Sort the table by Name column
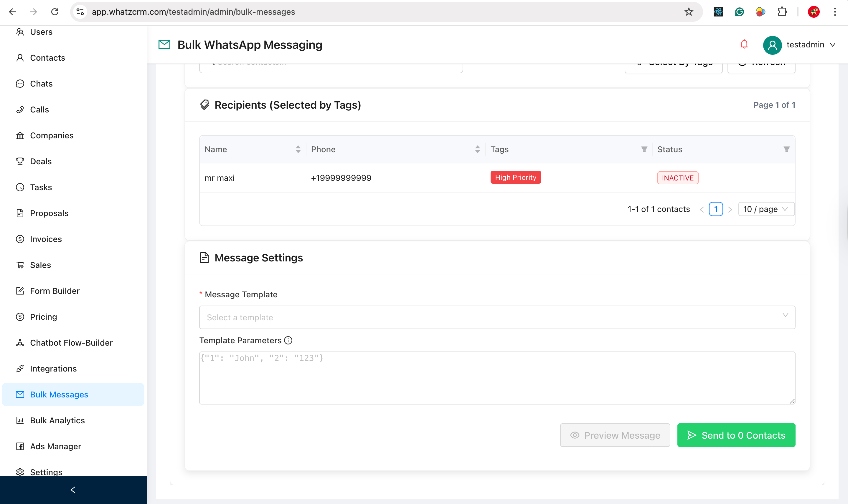The height and width of the screenshot is (504, 848). 298,150
